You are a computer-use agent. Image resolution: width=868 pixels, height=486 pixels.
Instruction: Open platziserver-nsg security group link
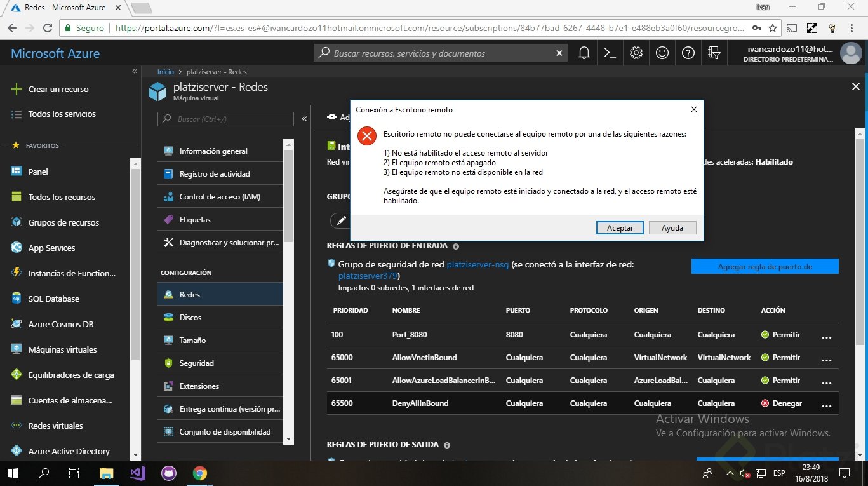click(x=477, y=265)
